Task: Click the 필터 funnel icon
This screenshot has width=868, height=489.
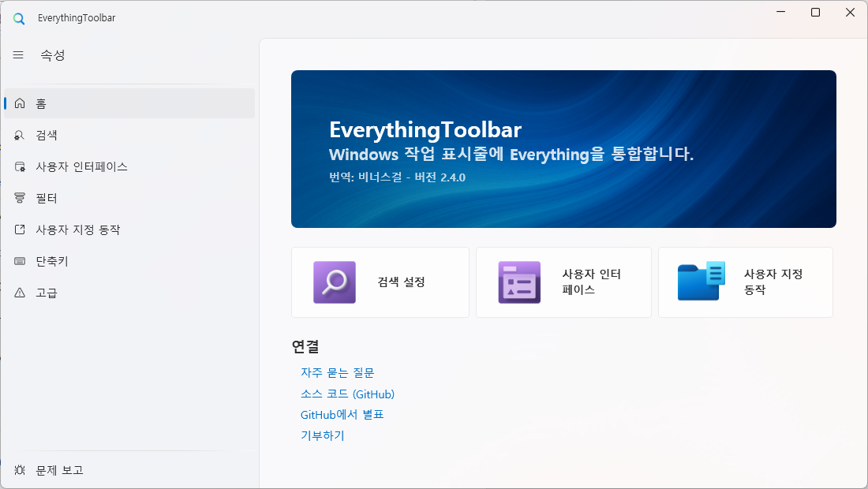Action: 20,198
